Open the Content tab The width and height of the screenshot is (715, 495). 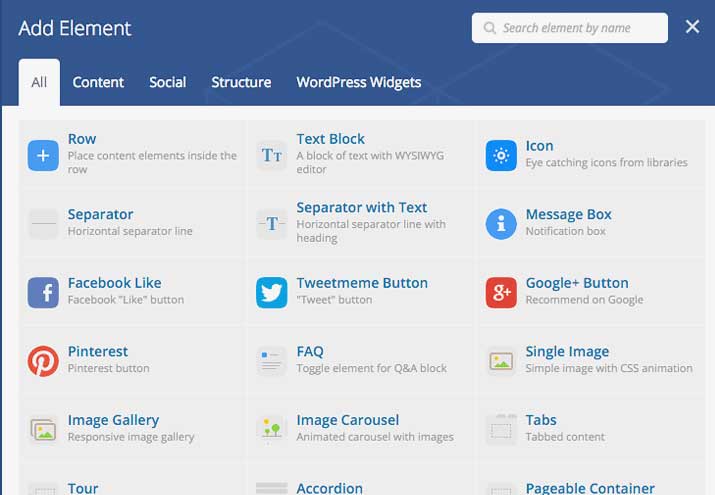(98, 82)
